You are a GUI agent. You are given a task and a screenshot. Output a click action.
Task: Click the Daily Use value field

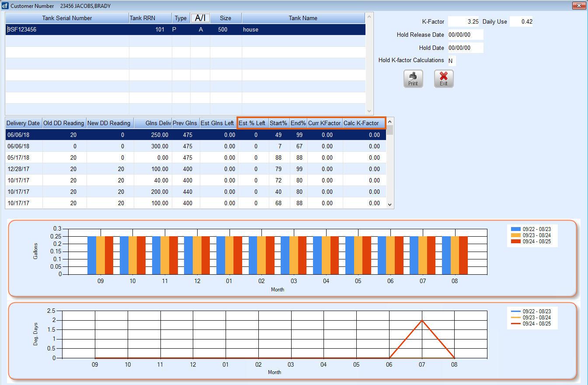pyautogui.click(x=521, y=21)
